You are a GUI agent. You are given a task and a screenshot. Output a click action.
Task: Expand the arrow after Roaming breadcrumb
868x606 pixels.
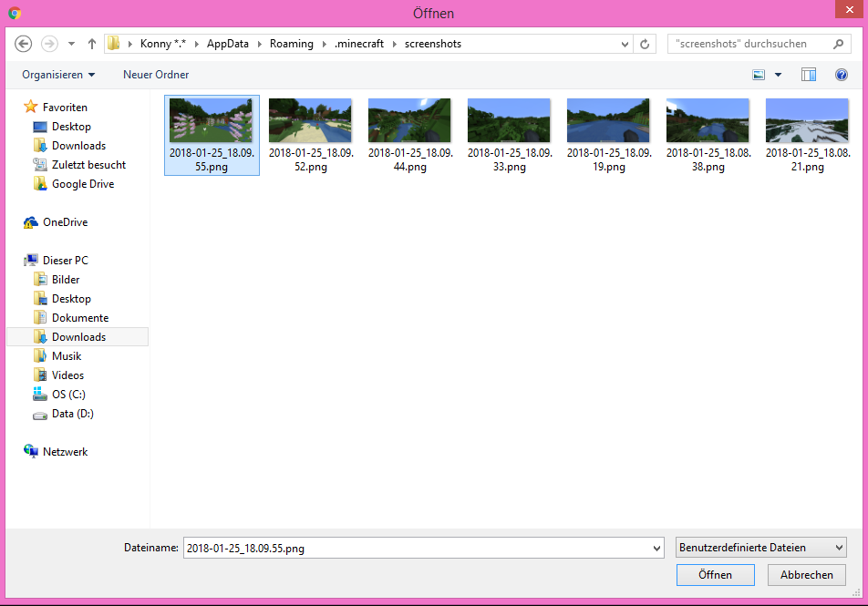pyautogui.click(x=324, y=44)
